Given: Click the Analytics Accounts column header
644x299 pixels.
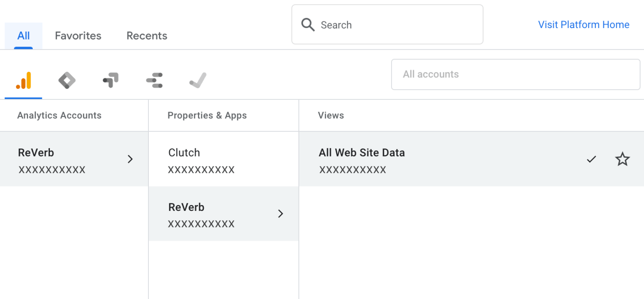Looking at the screenshot, I should point(59,115).
